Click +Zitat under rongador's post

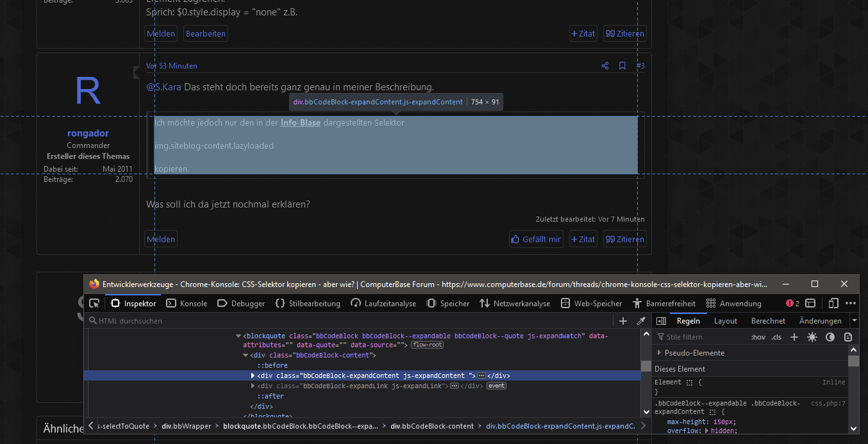[x=583, y=239]
